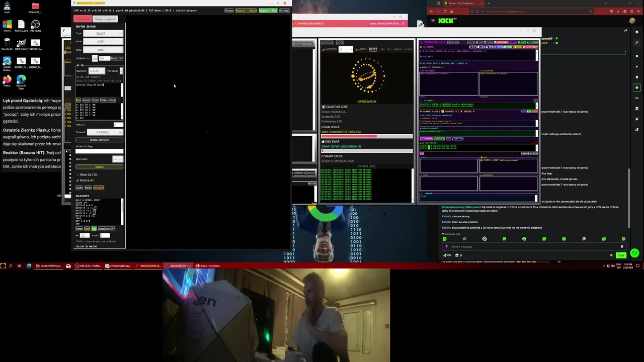Open the SOUL WIRL dropdown
The height and width of the screenshot is (362, 644).
coord(103,50)
